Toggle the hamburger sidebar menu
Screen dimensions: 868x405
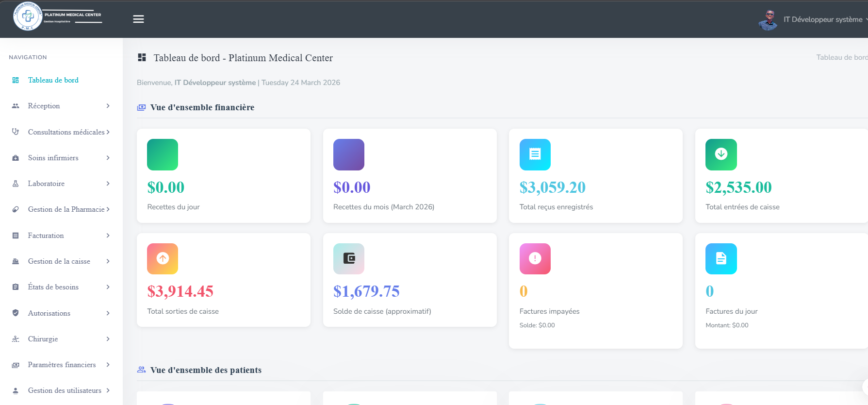click(x=138, y=19)
